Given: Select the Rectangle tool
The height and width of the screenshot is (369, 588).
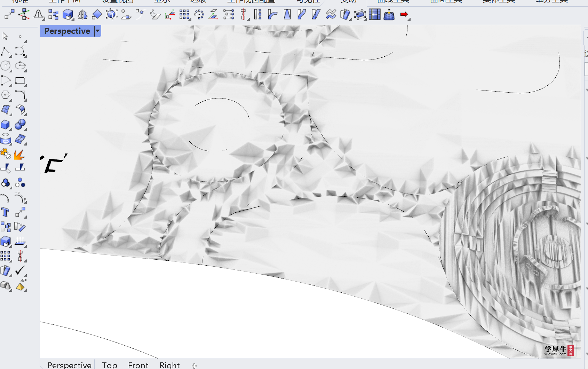Looking at the screenshot, I should 20,80.
